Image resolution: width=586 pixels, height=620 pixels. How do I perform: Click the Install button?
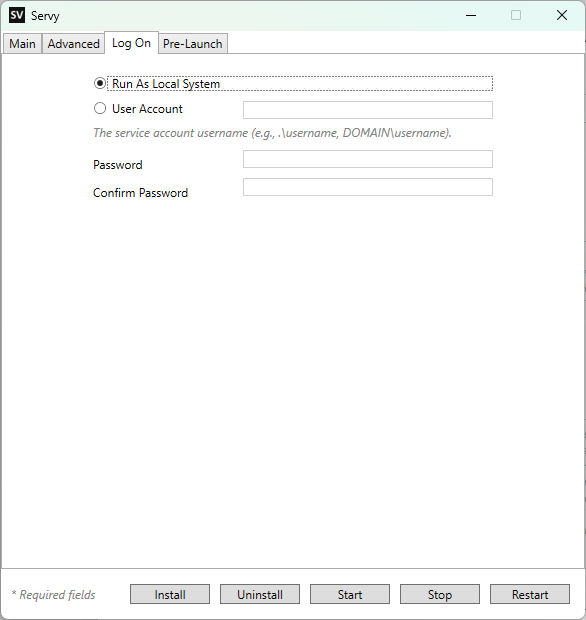tap(170, 594)
